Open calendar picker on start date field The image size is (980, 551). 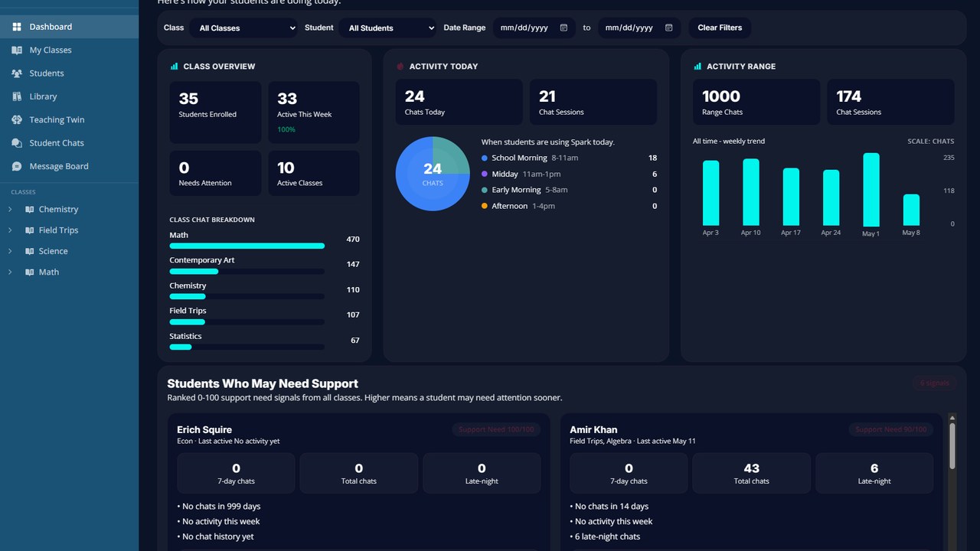(563, 28)
